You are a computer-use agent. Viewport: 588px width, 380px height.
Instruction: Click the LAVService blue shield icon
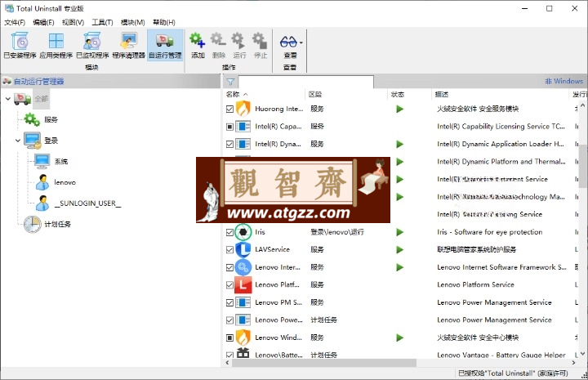243,249
